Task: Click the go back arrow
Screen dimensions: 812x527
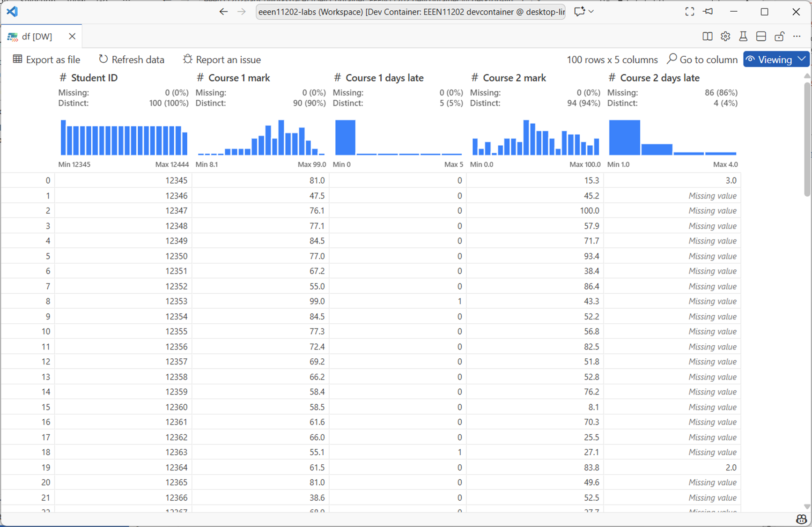Action: tap(223, 12)
